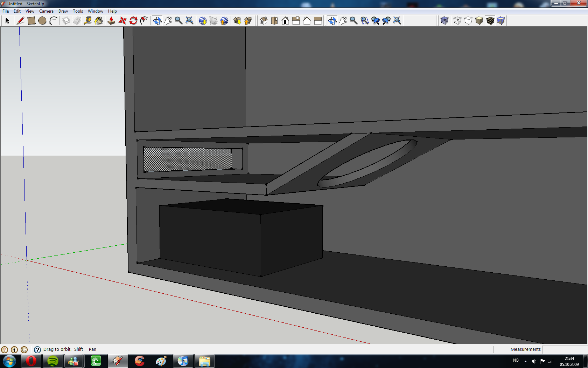Image resolution: width=588 pixels, height=368 pixels.
Task: Open the Camera menu
Action: point(46,11)
